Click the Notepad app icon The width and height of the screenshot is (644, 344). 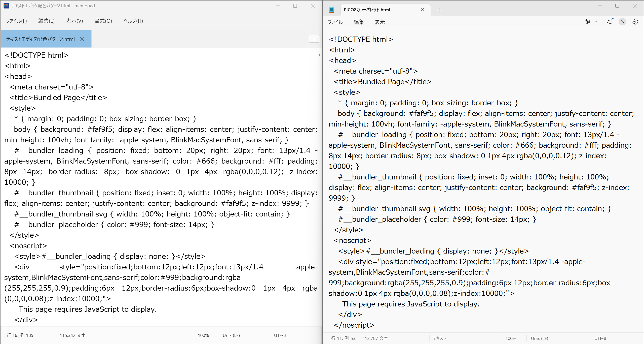click(x=332, y=10)
